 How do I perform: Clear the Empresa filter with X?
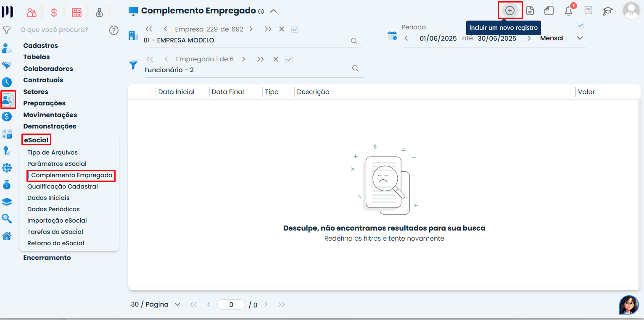[282, 29]
